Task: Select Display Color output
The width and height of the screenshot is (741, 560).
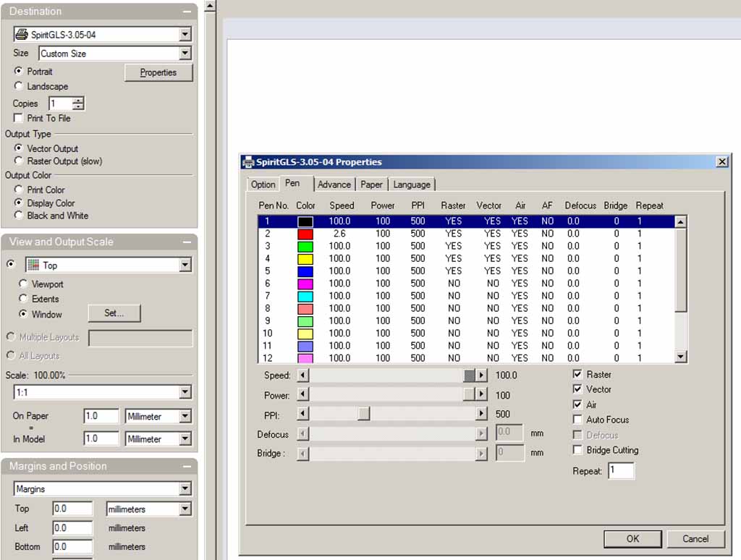Action: click(18, 203)
